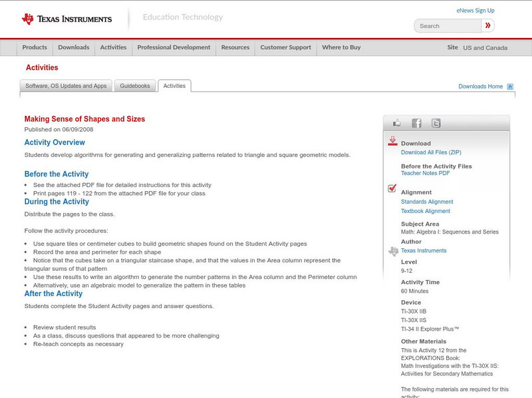
Task: Click the Print pages 119 - 122 bullet
Action: click(119, 193)
